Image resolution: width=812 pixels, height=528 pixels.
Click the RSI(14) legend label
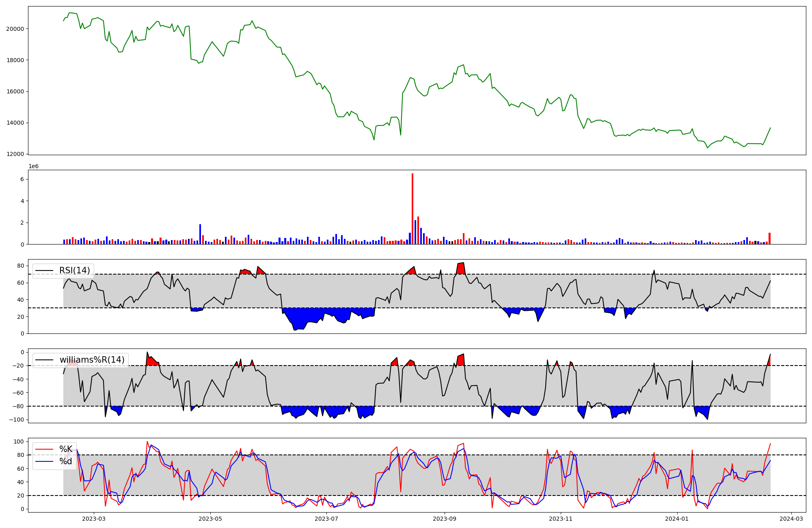pos(75,270)
